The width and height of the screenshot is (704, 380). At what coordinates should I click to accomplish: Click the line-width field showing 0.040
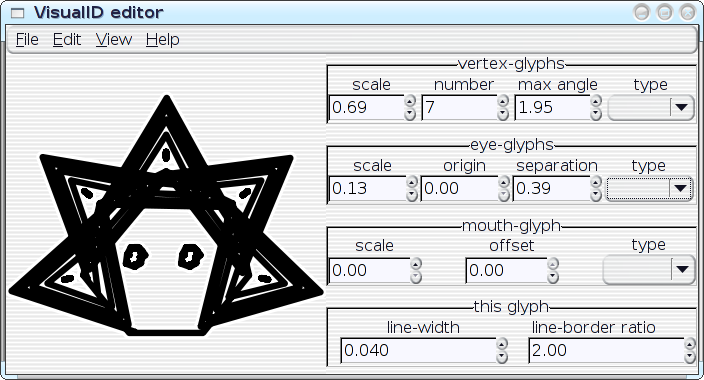coord(418,350)
